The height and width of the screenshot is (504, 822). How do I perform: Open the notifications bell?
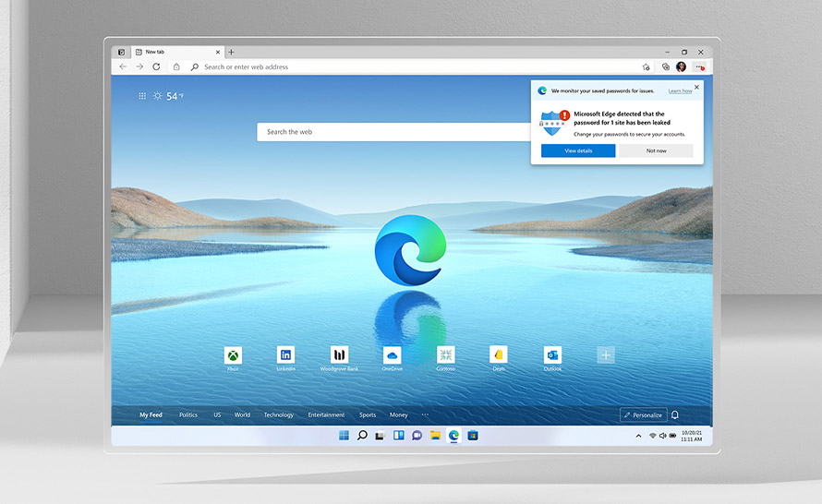tap(675, 415)
